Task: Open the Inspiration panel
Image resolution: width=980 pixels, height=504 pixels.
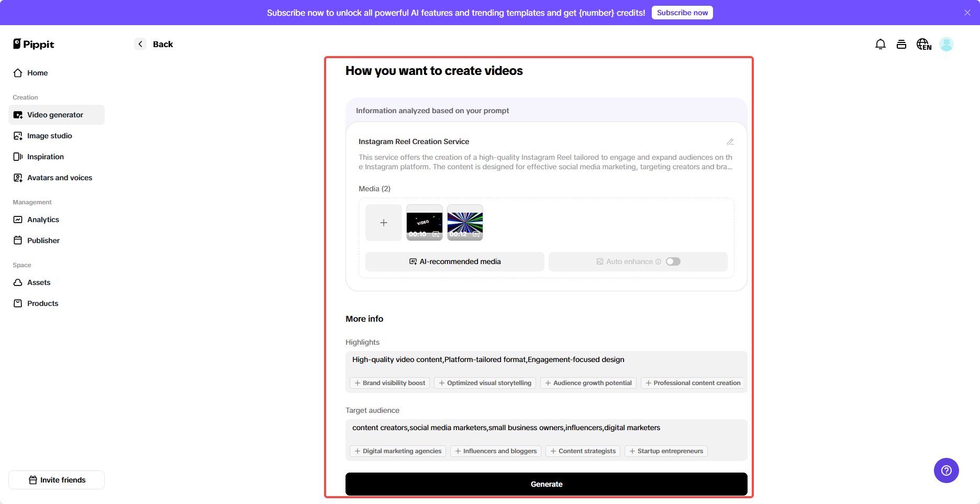Action: 45,156
